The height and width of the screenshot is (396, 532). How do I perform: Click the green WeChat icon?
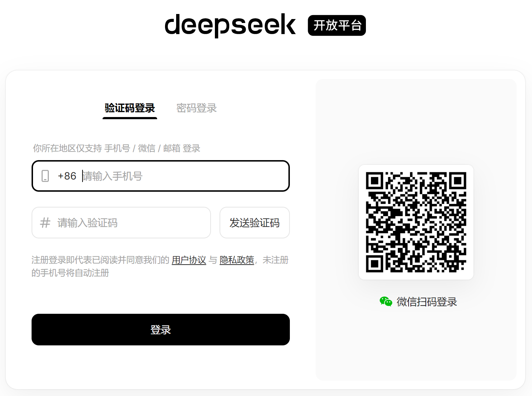[x=386, y=302]
